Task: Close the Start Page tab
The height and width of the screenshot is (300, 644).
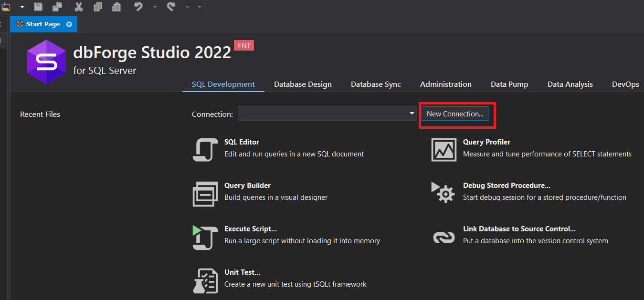Action: (69, 24)
